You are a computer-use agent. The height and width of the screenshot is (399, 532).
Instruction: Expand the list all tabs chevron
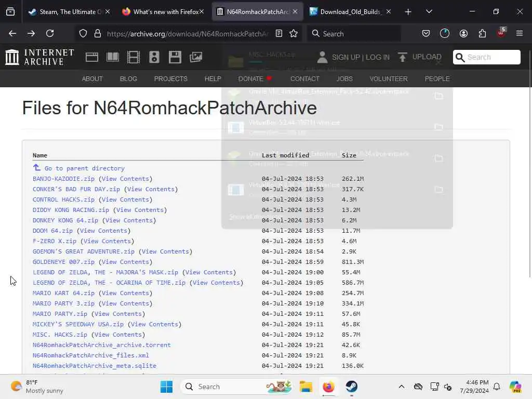429,12
